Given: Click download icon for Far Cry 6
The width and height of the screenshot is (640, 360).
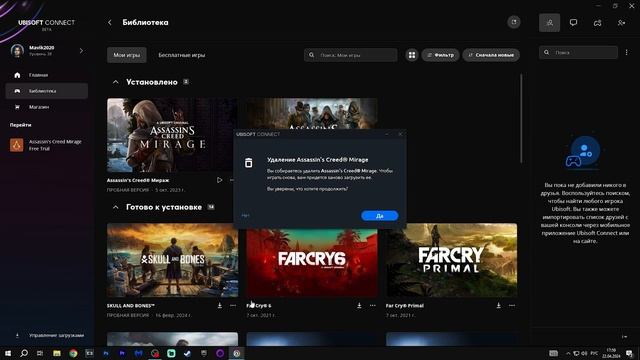Looking at the screenshot, I should click(359, 305).
